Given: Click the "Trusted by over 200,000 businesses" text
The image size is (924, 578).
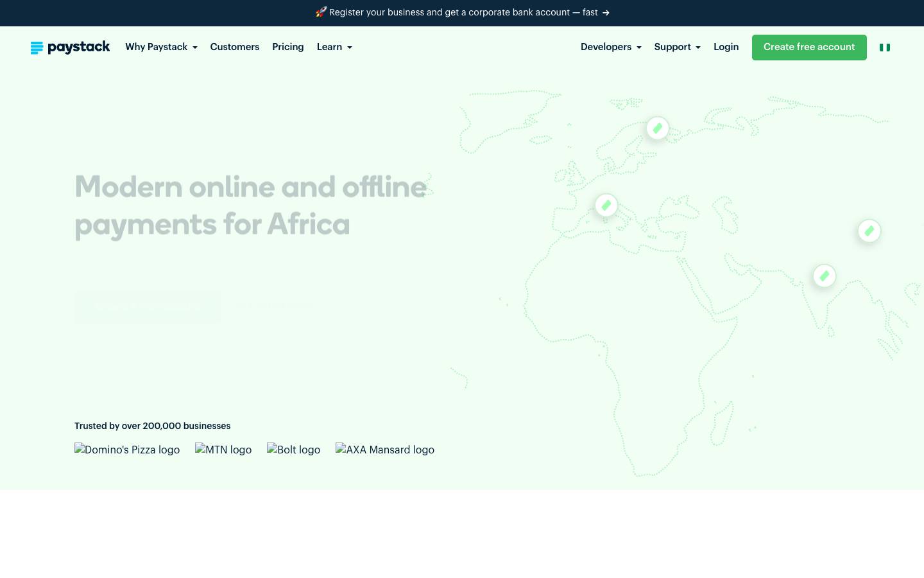Looking at the screenshot, I should pos(153,426).
